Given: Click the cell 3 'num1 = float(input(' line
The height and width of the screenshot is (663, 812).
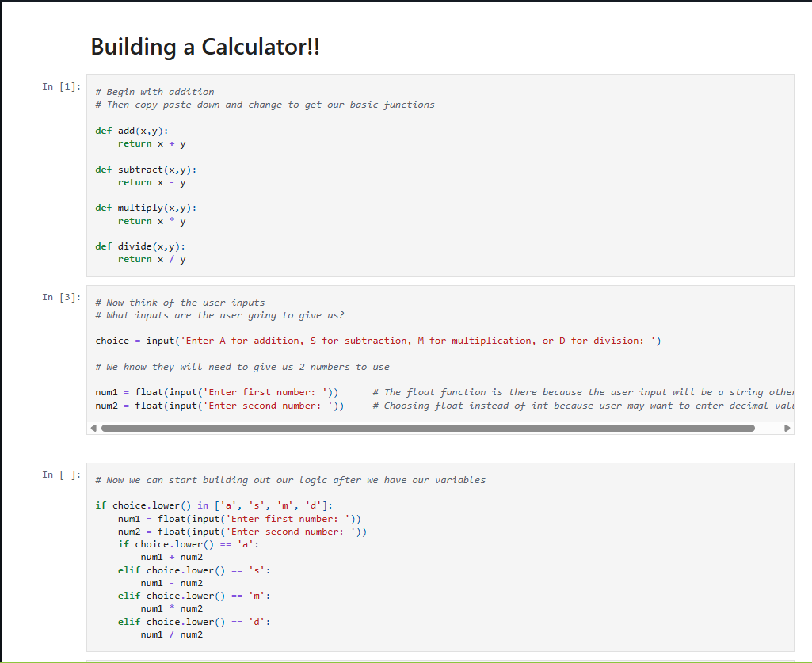Looking at the screenshot, I should pos(217,393).
